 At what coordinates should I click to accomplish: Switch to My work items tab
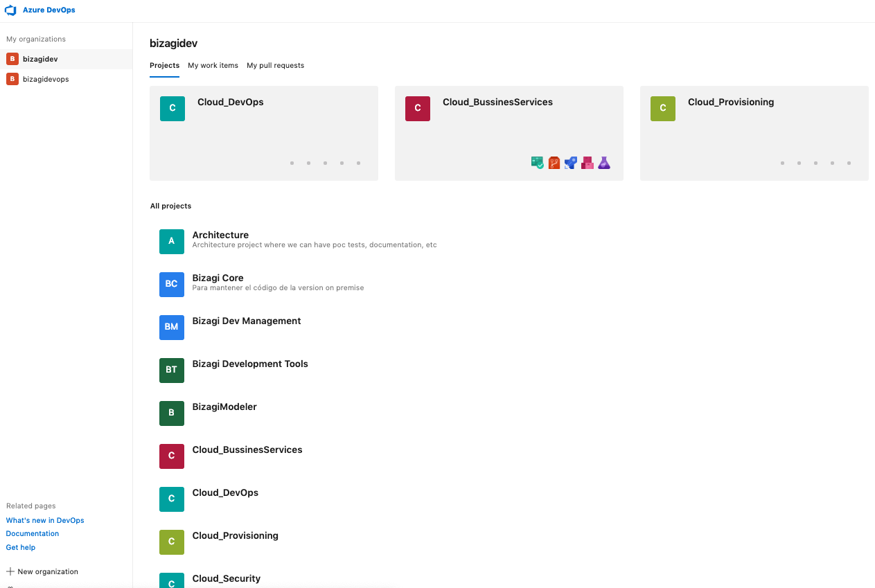[213, 65]
